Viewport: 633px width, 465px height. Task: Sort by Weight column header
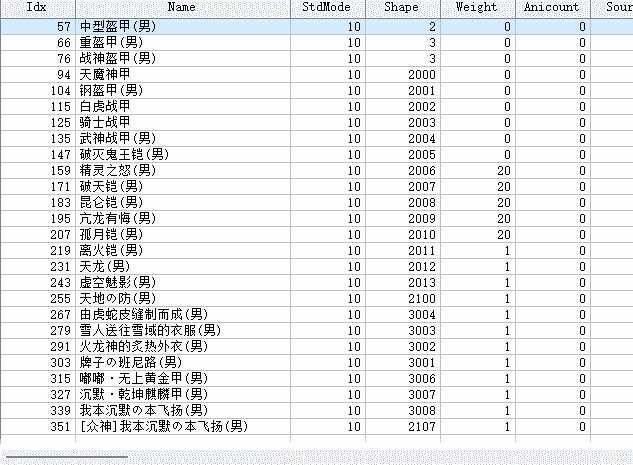coord(478,8)
